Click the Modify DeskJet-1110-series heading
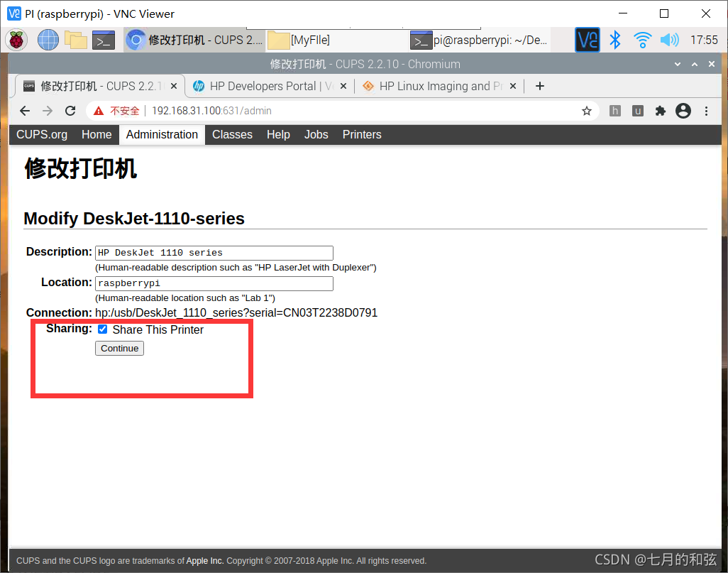The image size is (728, 573). click(134, 219)
